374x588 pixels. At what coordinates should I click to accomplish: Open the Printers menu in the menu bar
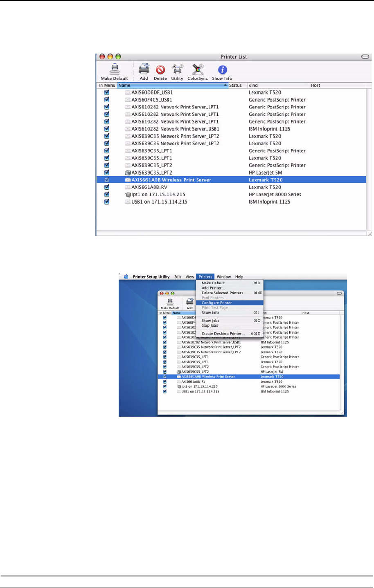coord(205,277)
